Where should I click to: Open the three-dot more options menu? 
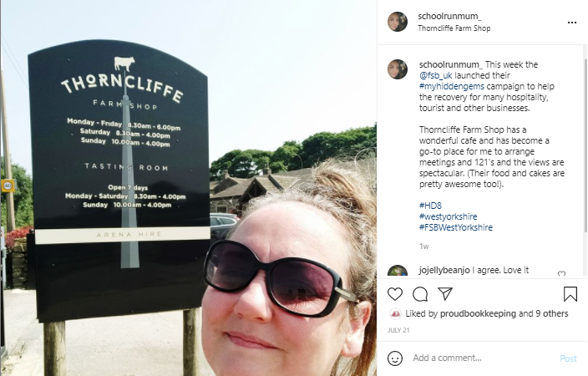(x=572, y=23)
